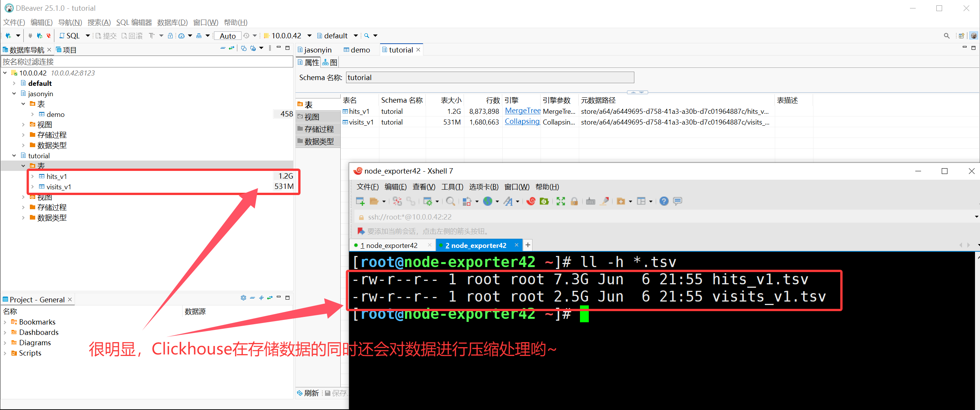The width and height of the screenshot is (980, 410).
Task: Click the session properties gear-window icon in Xshell
Action: pos(428,201)
